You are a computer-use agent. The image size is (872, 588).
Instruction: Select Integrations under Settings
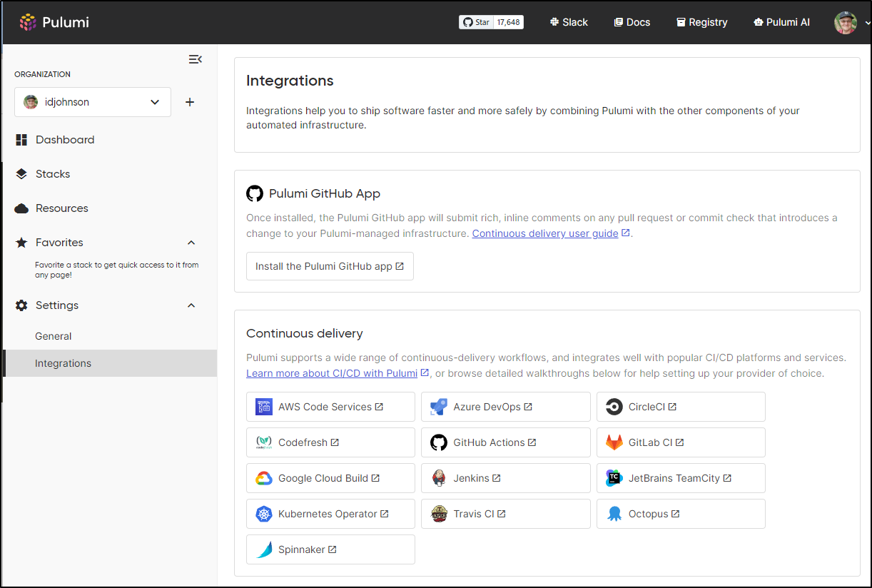pyautogui.click(x=110, y=363)
